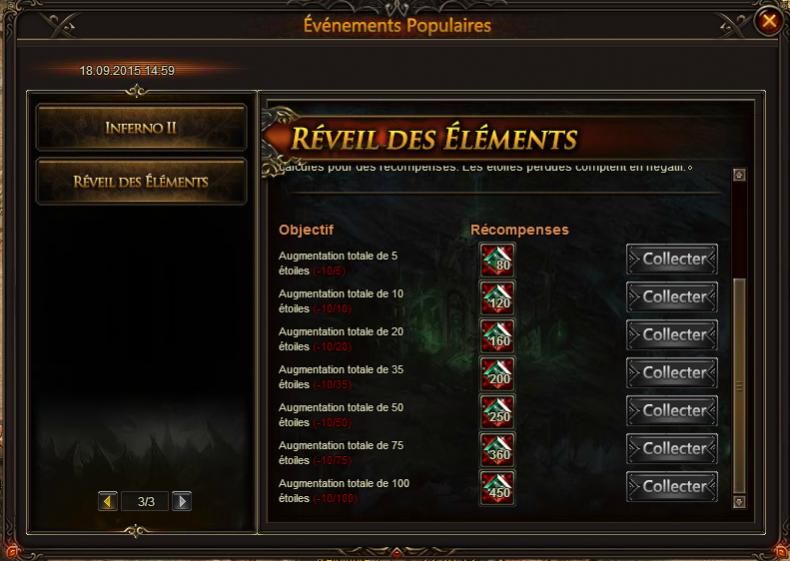Select the 160 reward item icon
Viewport: 790px width, 561px height.
coord(497,335)
